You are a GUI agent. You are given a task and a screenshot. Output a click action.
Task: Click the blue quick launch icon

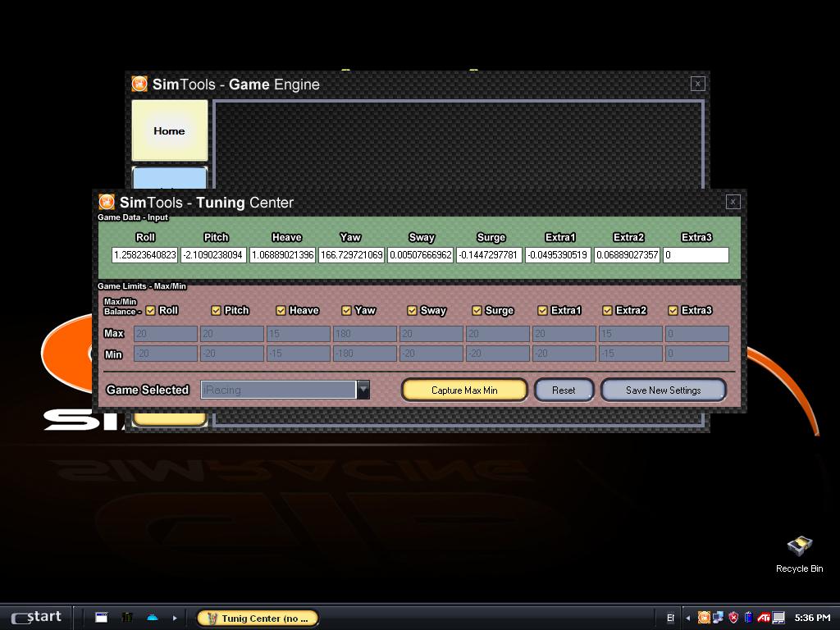pos(153,618)
